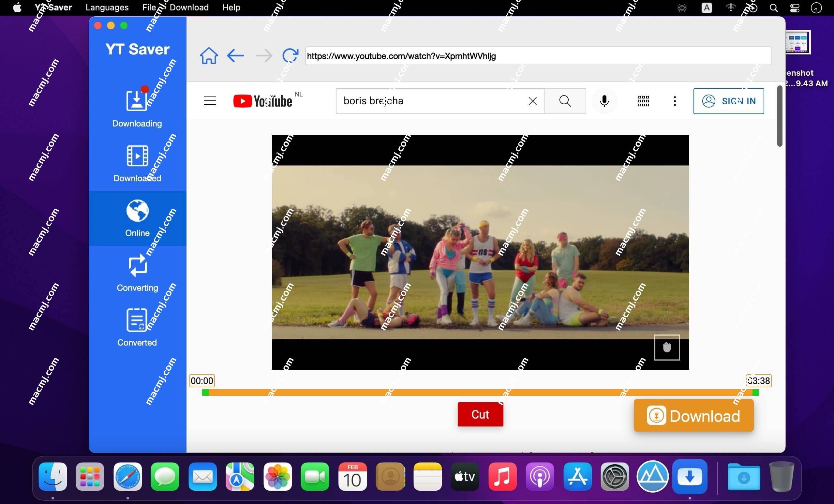The image size is (834, 504).
Task: Open Contacts from the Dock
Action: coord(390,477)
